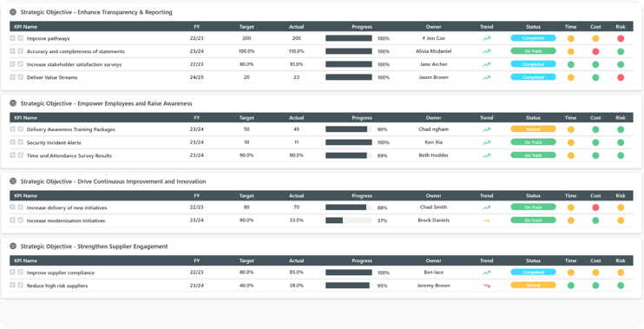Expand the Improve pathways row with its plus icon
Screen dimensions: 644x329
click(13, 38)
